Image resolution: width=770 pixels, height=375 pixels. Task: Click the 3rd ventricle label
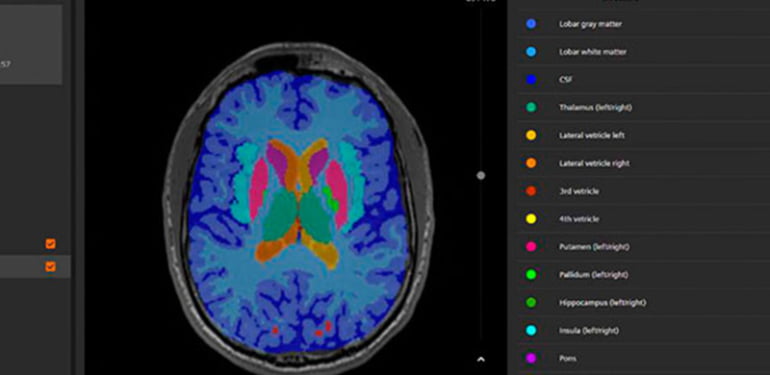point(579,191)
